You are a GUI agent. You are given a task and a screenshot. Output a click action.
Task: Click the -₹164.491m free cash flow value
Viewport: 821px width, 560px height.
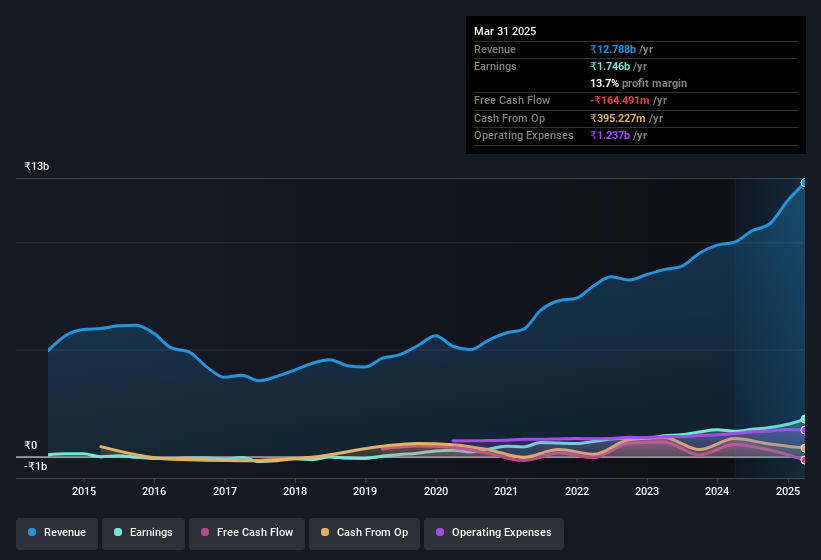[x=619, y=100]
